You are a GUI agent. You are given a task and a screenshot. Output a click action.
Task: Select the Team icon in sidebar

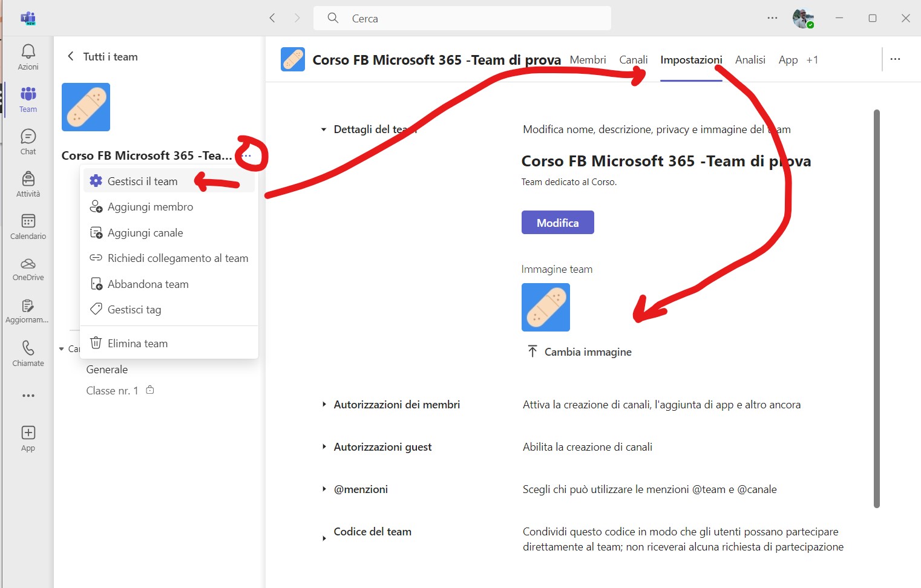28,99
